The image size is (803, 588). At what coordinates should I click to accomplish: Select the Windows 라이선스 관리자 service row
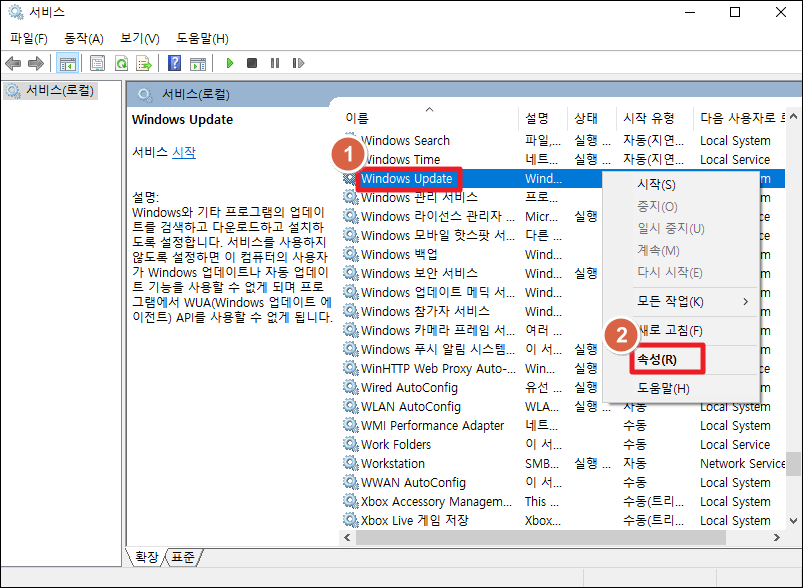point(438,216)
